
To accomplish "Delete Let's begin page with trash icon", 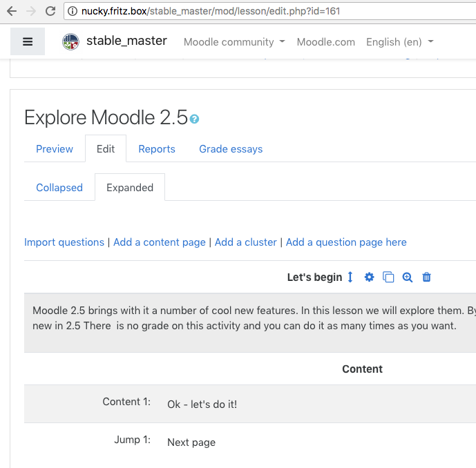I will tap(426, 277).
